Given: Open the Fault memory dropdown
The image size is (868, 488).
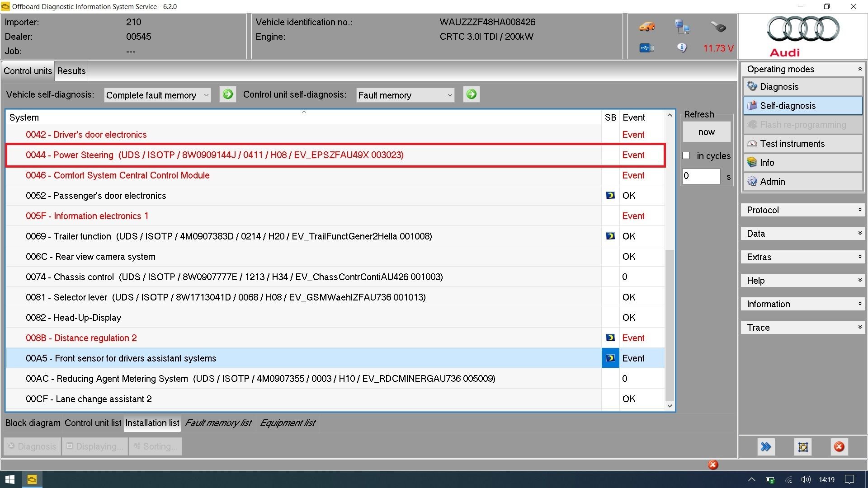Looking at the screenshot, I should [x=405, y=95].
